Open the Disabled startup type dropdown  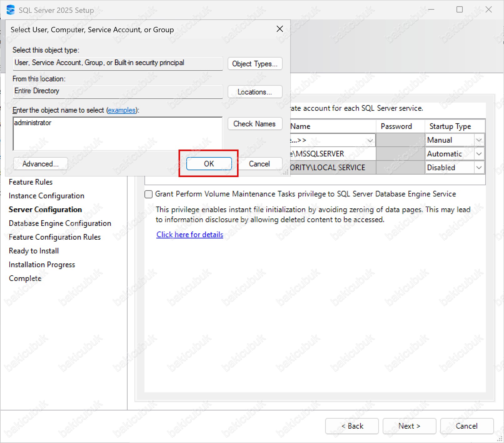[479, 168]
